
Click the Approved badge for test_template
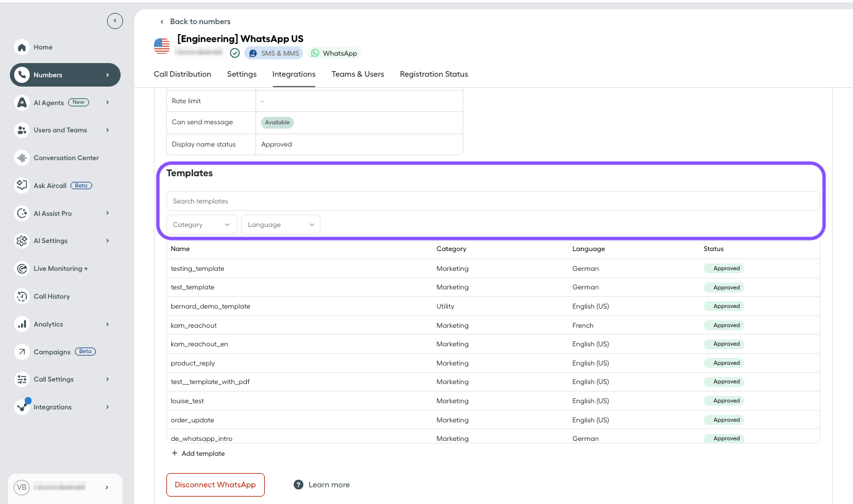pyautogui.click(x=724, y=288)
